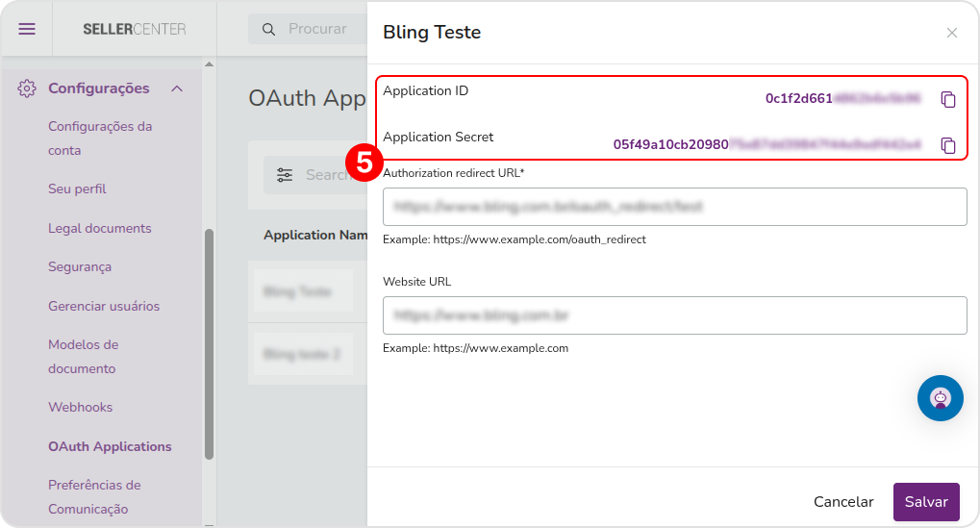
Task: Open Gerenciar usuários
Action: tap(104, 306)
